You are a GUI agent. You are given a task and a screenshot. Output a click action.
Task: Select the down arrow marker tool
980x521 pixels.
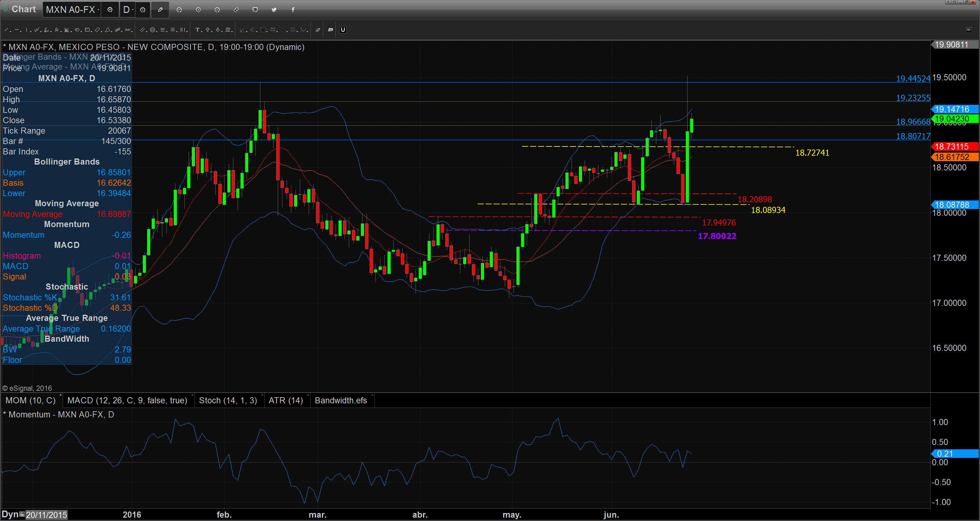point(218,30)
